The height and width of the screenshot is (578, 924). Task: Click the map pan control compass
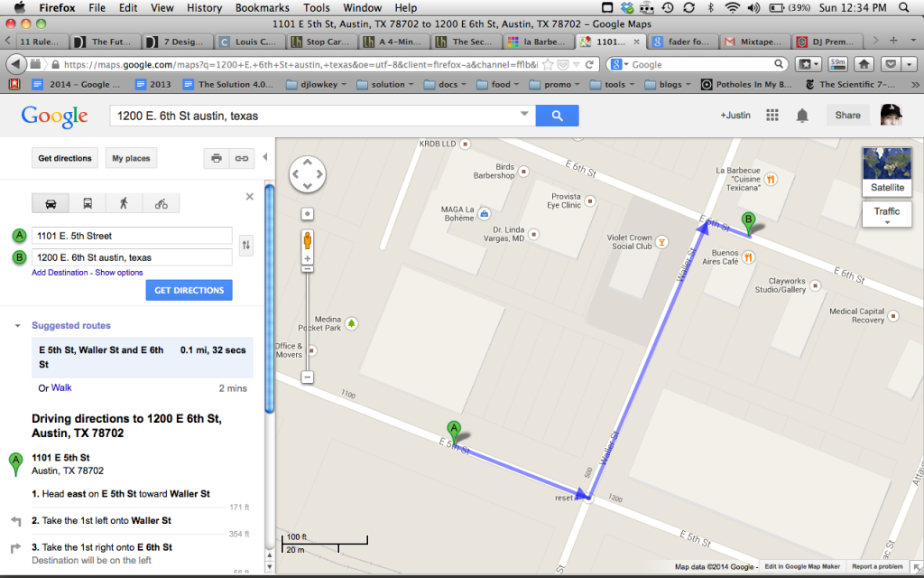pyautogui.click(x=307, y=174)
